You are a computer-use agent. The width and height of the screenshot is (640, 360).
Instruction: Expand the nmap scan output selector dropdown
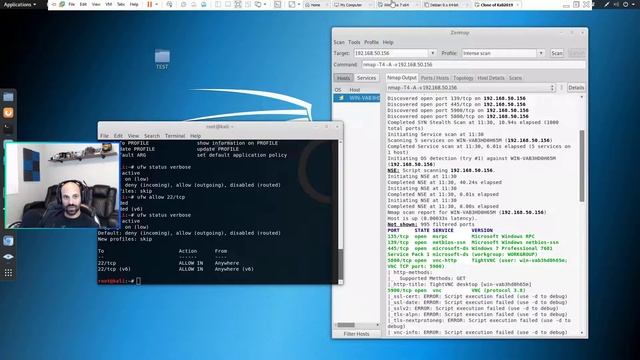[x=471, y=88]
